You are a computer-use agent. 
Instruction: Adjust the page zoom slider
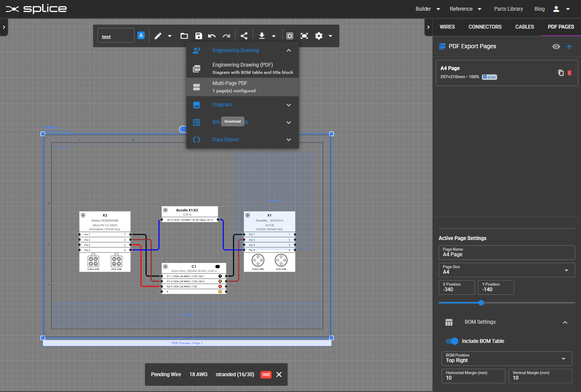coord(481,302)
